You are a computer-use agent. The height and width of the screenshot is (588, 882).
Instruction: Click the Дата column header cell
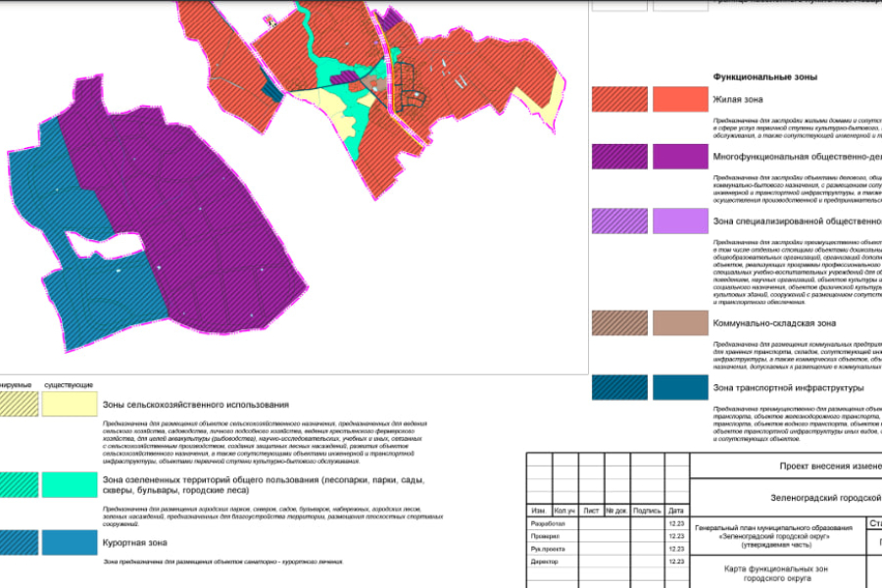click(676, 512)
